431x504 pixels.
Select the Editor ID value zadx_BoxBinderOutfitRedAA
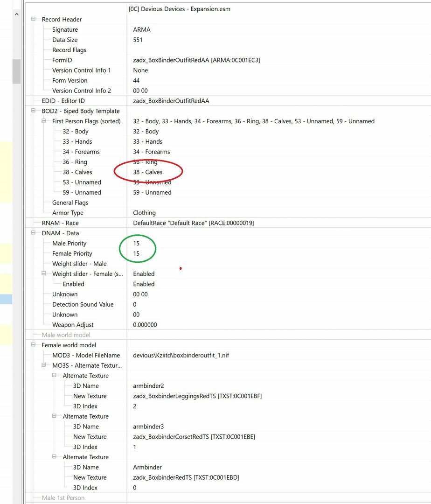(x=171, y=101)
